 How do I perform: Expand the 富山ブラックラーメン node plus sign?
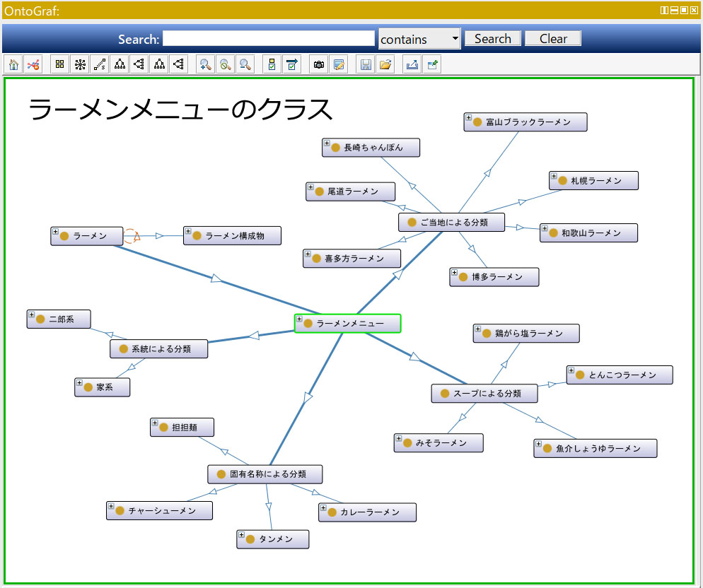468,118
